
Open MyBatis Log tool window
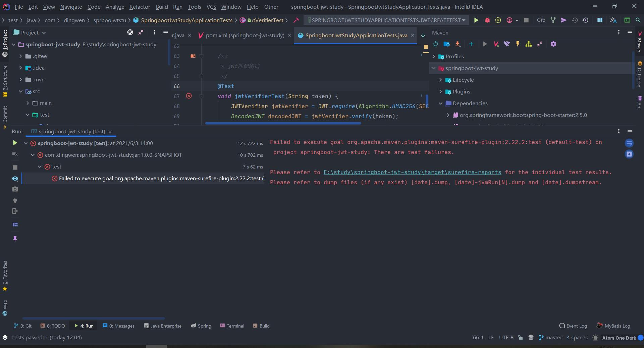click(613, 326)
